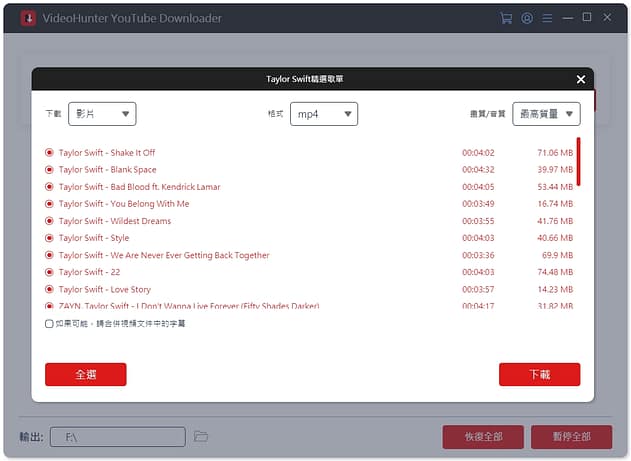This screenshot has width=631, height=461.
Task: Enable merge subtitles checkbox
Action: pyautogui.click(x=49, y=324)
